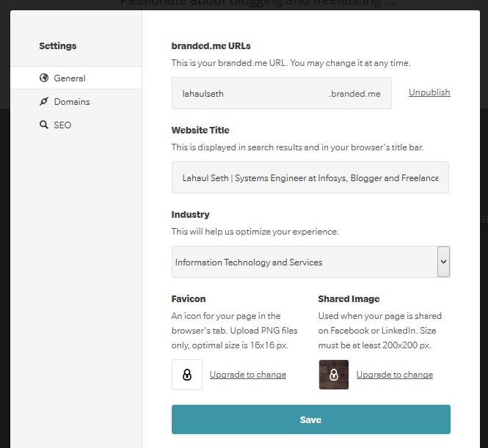The image size is (488, 448).
Task: Click the magnifier icon beside SEO
Action: tap(44, 125)
